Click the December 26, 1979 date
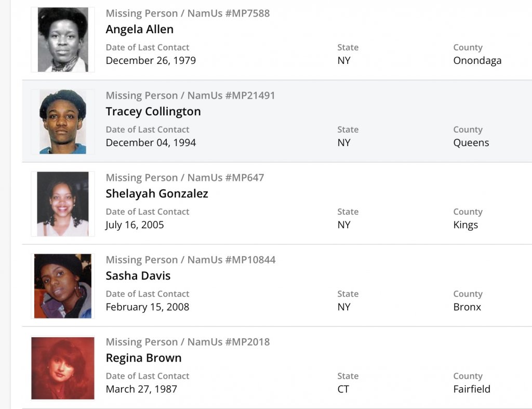Screen dimensions: 532x409 point(151,60)
